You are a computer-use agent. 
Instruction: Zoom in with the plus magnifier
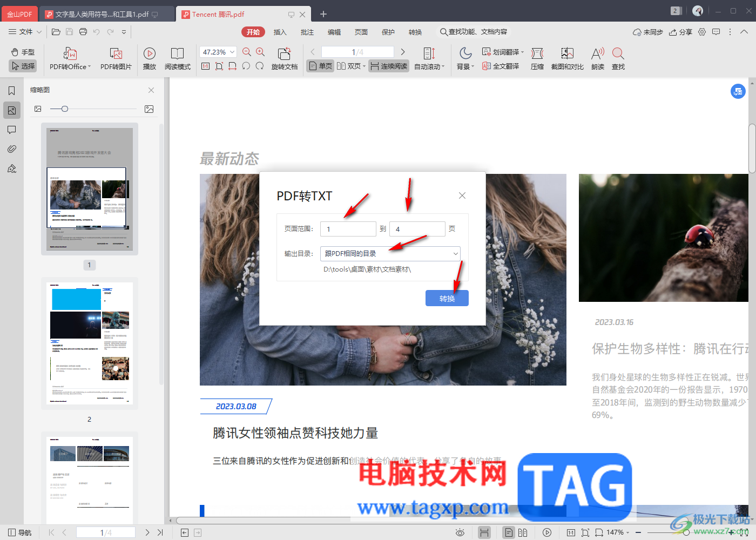click(x=260, y=52)
